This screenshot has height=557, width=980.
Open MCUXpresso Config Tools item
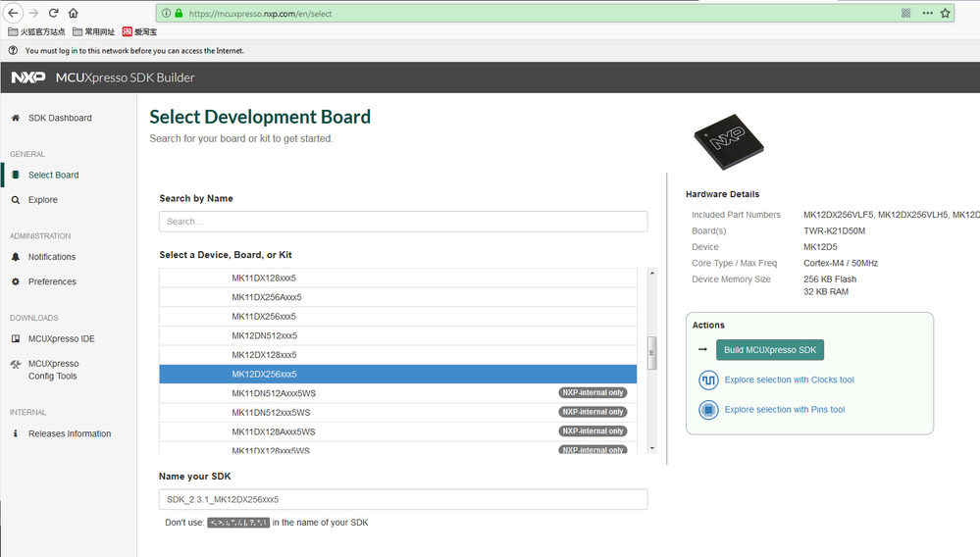point(53,370)
